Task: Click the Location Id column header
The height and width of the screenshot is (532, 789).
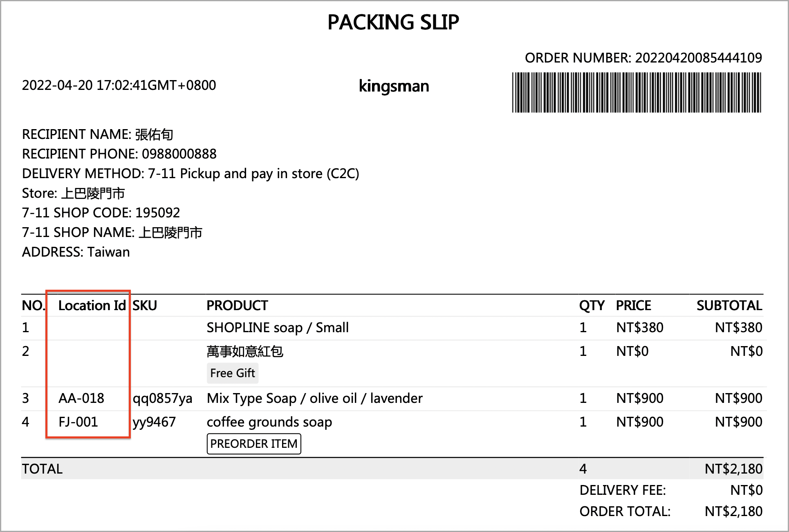Action: pos(92,306)
